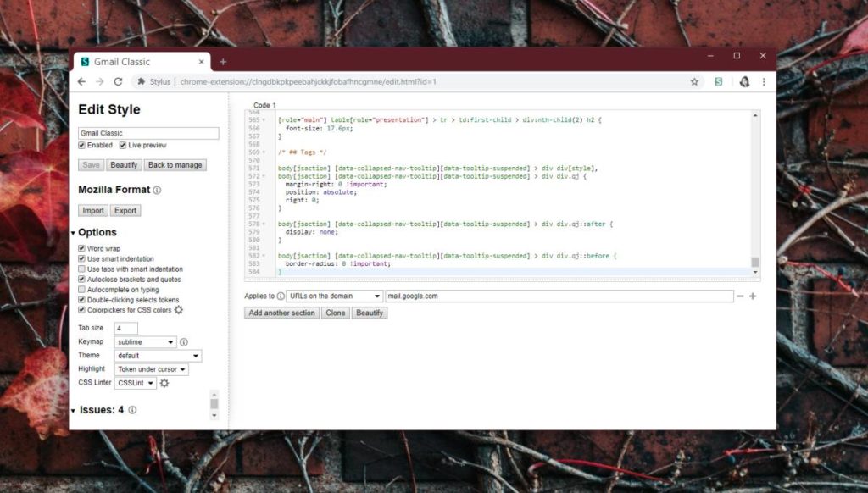Open the Keymap sublime dropdown
This screenshot has width=868, height=493.
[146, 342]
